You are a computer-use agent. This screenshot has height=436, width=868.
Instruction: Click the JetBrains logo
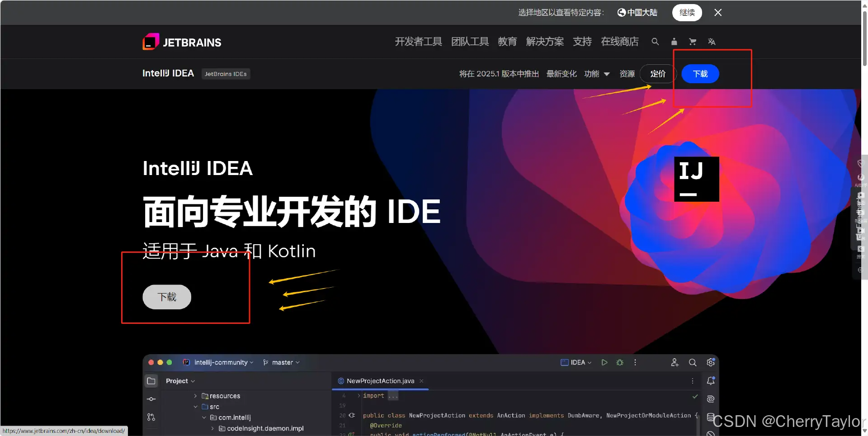[x=182, y=42]
